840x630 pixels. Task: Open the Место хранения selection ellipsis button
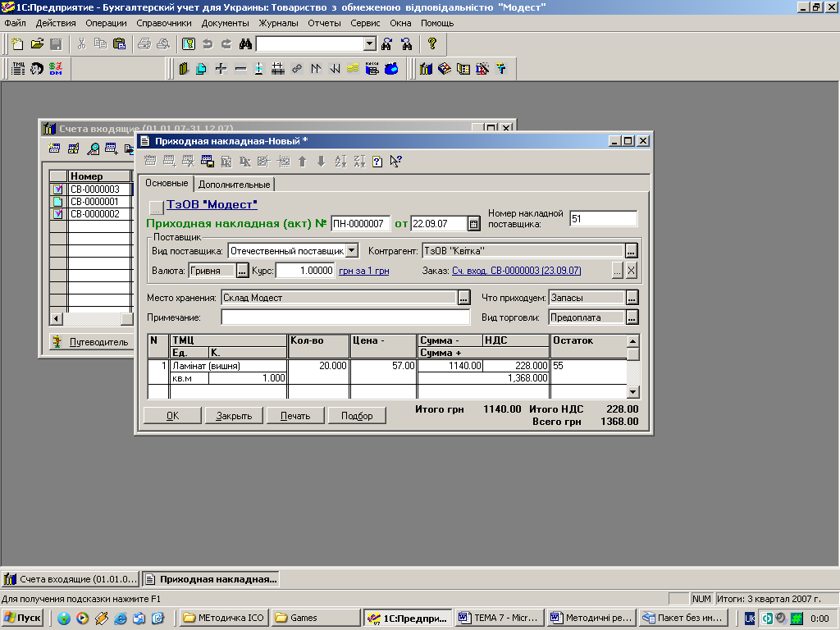[464, 297]
